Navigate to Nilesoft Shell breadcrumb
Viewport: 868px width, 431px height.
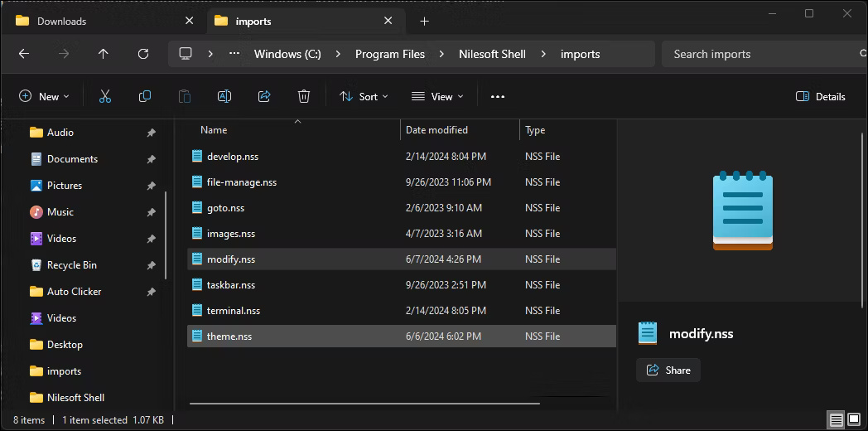[x=492, y=54]
